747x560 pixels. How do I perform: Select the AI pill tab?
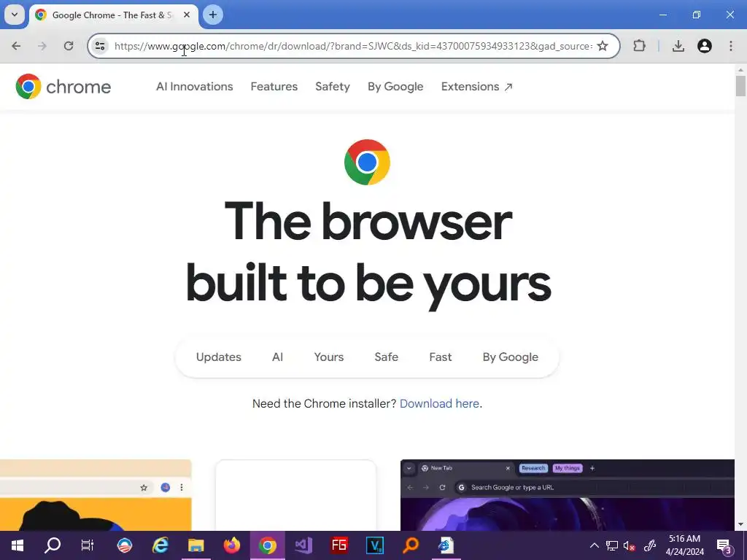pos(277,357)
